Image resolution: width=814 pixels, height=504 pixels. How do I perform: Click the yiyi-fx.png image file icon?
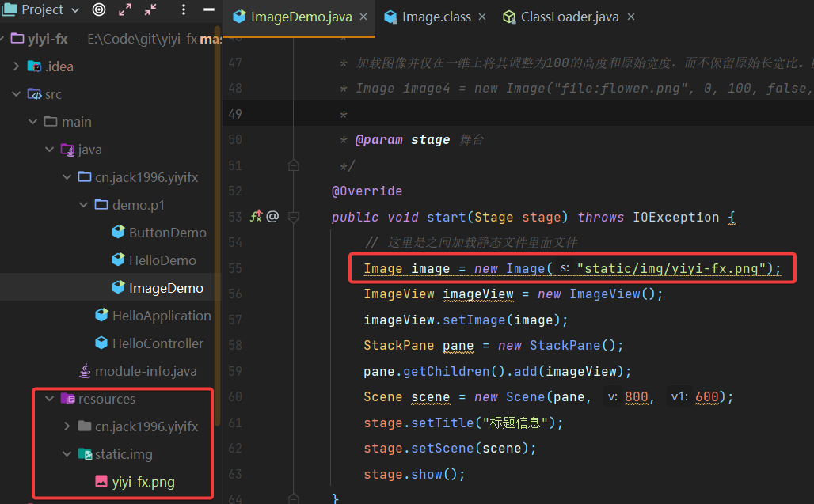[x=101, y=481]
